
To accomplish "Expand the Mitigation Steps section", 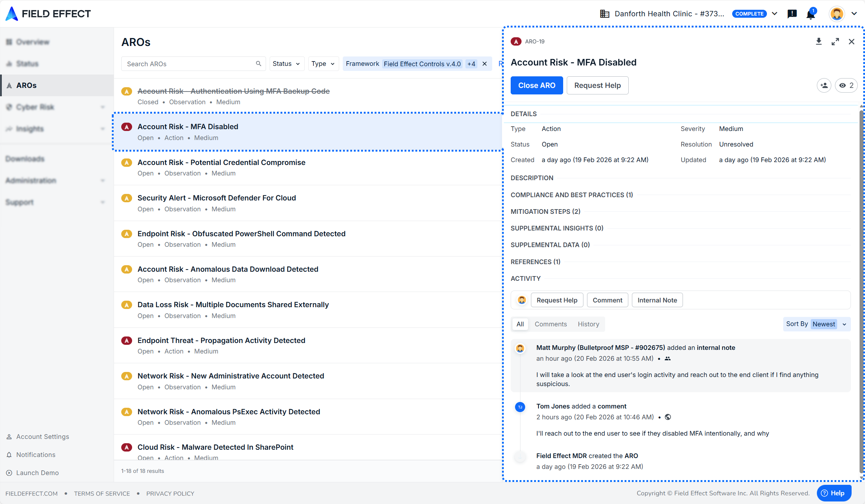I will click(x=545, y=212).
